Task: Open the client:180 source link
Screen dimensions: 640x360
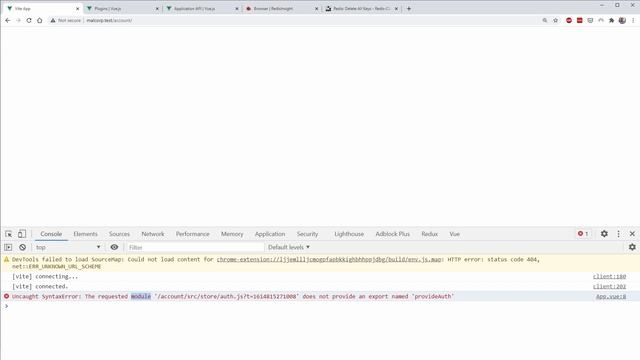Action: click(609, 277)
